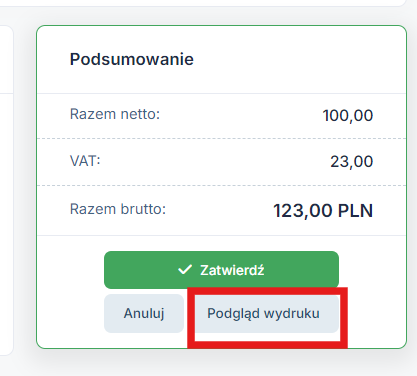The image size is (417, 376).
Task: Open the Podgląd wydruku print preview
Action: pyautogui.click(x=264, y=313)
